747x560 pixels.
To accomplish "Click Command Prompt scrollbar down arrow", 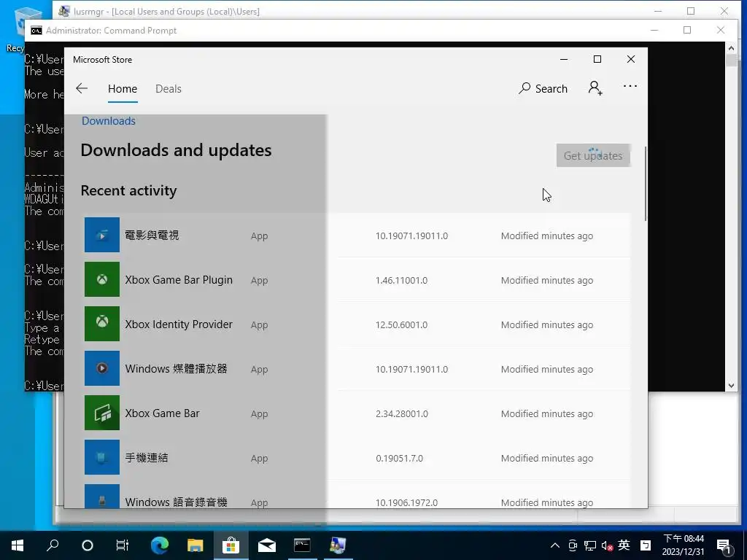I will point(731,386).
